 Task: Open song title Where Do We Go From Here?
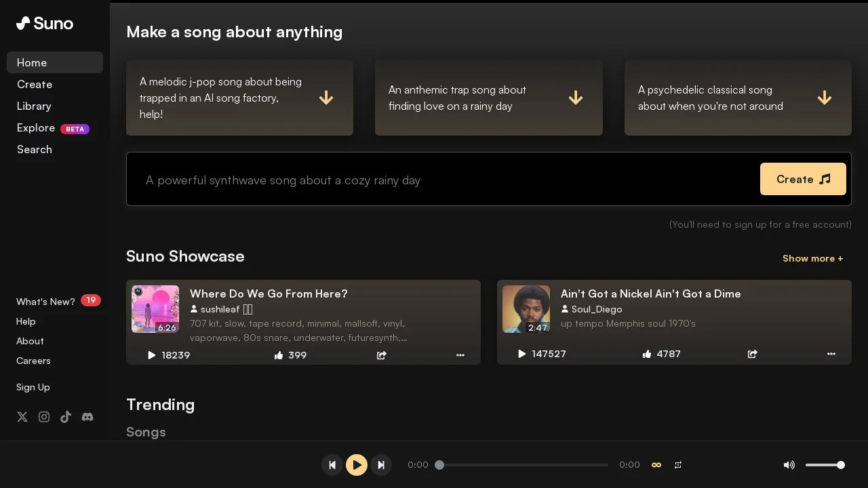[269, 293]
